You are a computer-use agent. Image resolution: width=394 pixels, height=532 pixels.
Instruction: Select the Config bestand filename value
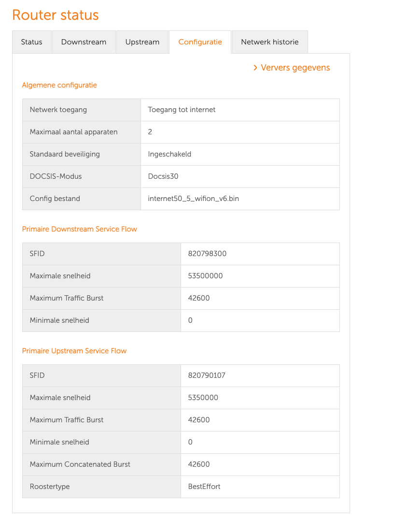(193, 199)
